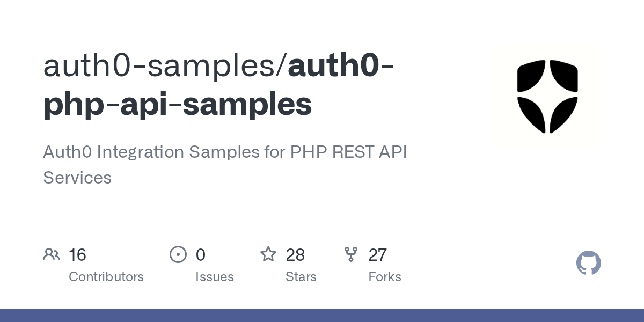Click the Contributors people icon
Image resolution: width=644 pixels, height=322 pixels.
point(52,254)
